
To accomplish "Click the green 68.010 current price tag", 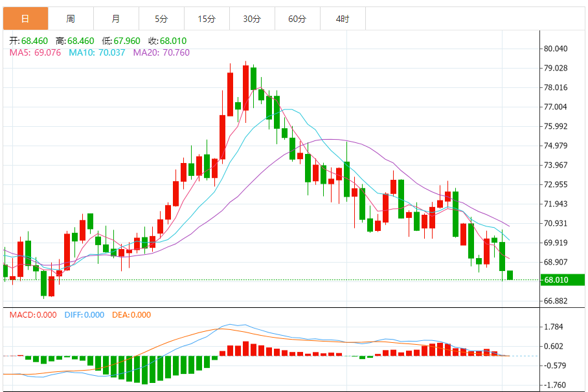I will tap(563, 280).
